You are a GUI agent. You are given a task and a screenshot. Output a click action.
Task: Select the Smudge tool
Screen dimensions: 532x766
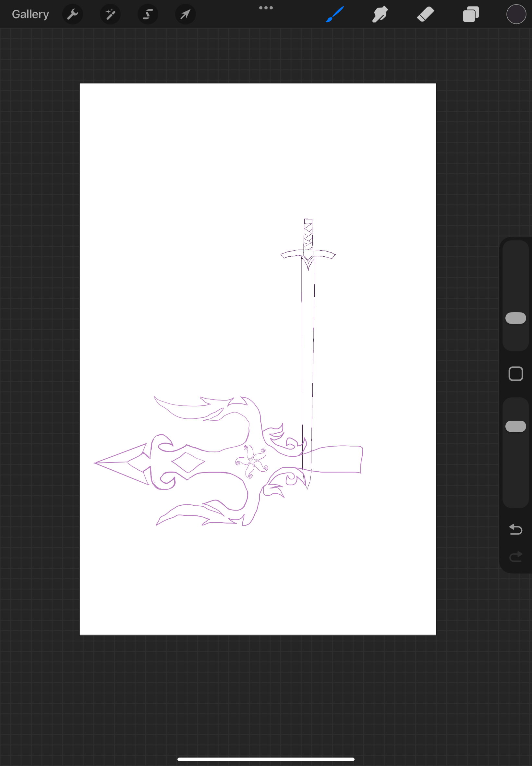point(380,14)
